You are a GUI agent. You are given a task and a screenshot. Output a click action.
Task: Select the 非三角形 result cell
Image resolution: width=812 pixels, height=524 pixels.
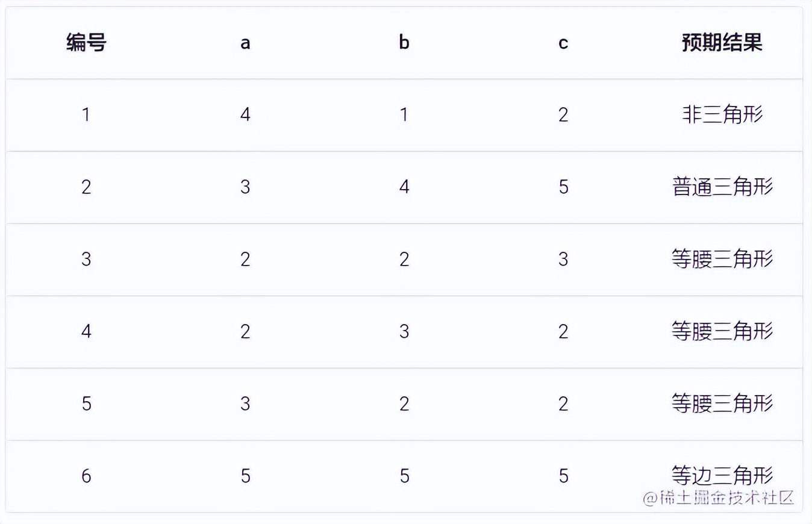(722, 114)
